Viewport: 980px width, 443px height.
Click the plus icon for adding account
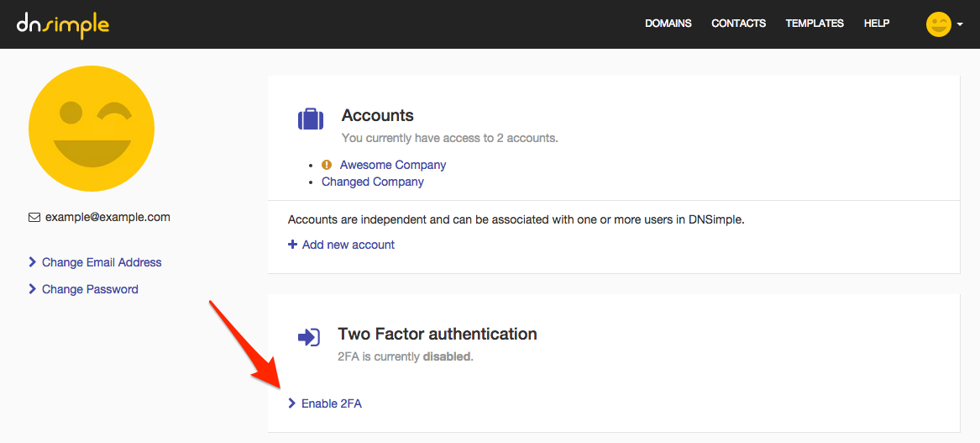292,245
